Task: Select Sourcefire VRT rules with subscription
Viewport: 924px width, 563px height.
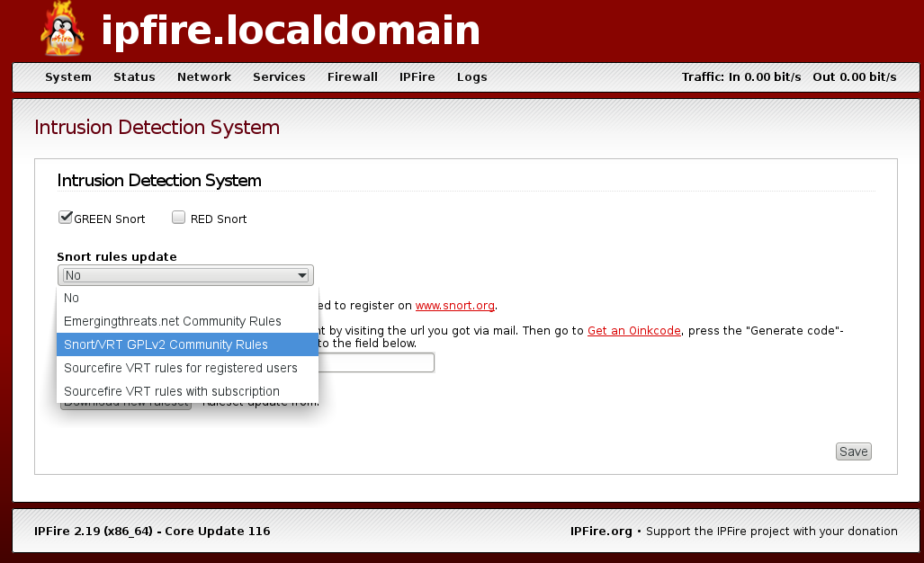Action: click(187, 391)
